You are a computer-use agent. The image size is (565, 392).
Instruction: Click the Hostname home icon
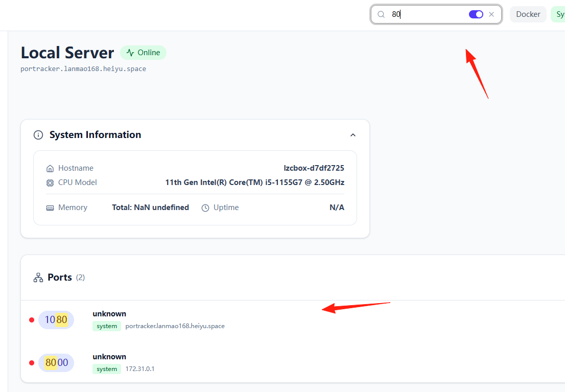point(50,169)
